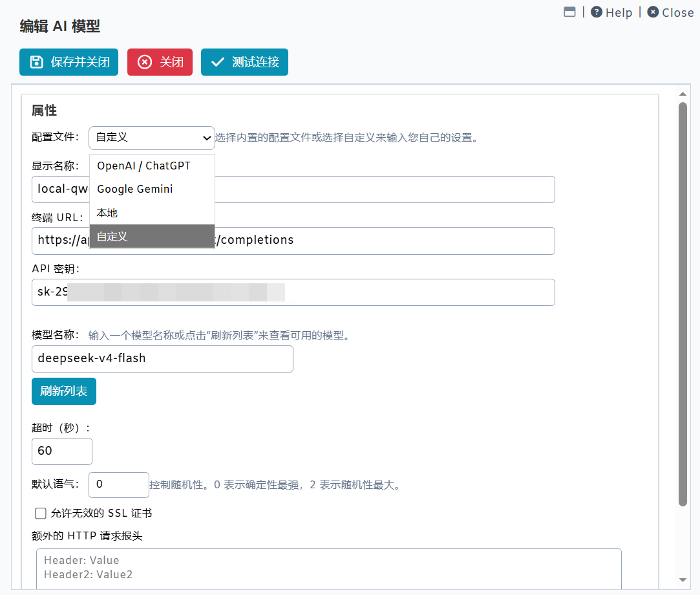Click the window maximize icon near Help
This screenshot has height=595, width=700.
569,12
